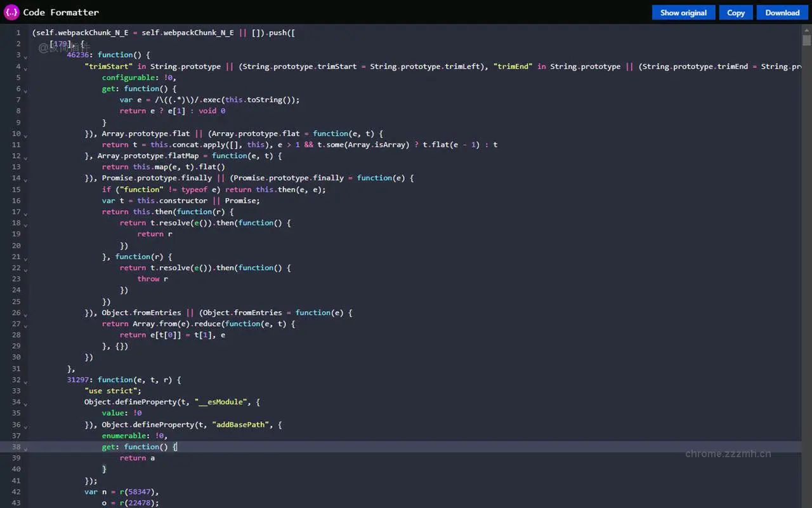Collapse the function at line 3

(25, 57)
